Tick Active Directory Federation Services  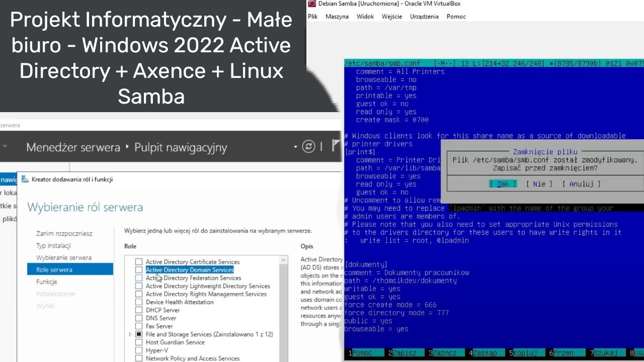(139, 278)
